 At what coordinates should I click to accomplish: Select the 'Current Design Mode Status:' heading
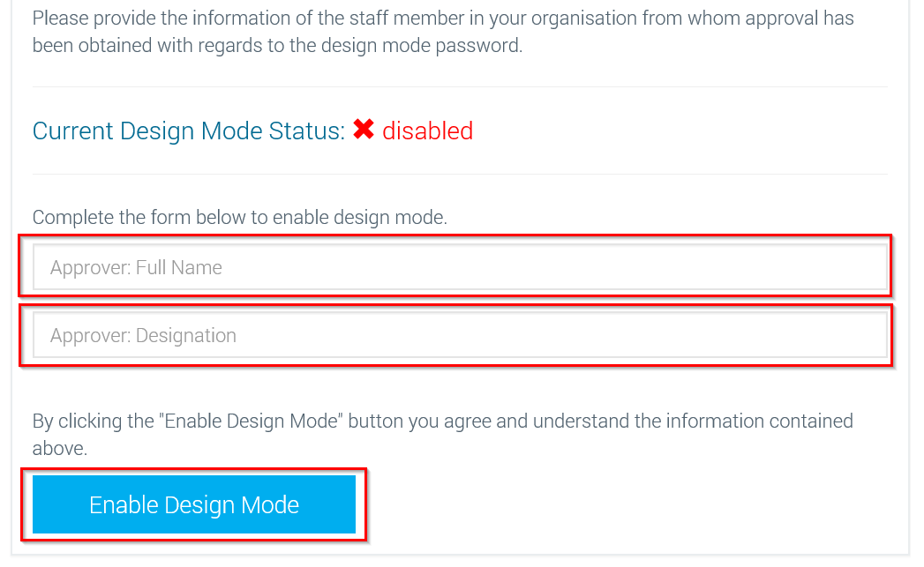(x=189, y=131)
